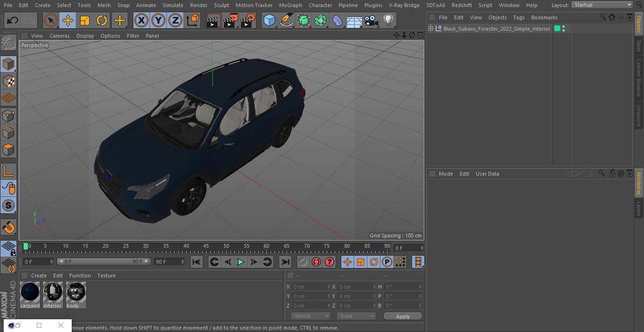Open the Simulate menu
Image resolution: width=644 pixels, height=332 pixels.
(173, 5)
